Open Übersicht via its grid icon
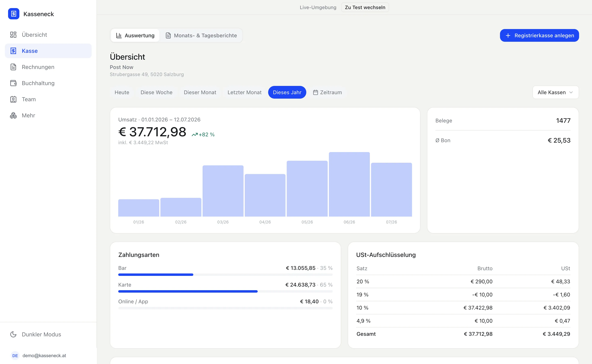 point(13,35)
